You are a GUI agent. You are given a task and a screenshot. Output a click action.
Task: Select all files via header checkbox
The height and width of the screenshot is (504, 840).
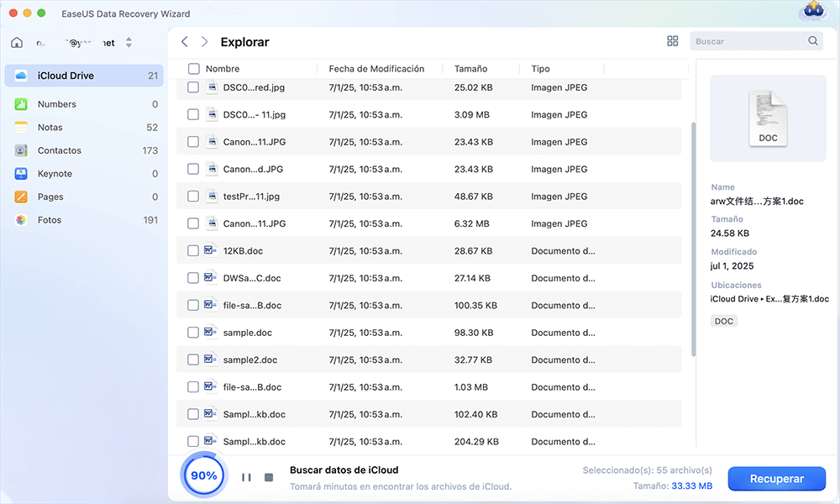[x=192, y=68]
